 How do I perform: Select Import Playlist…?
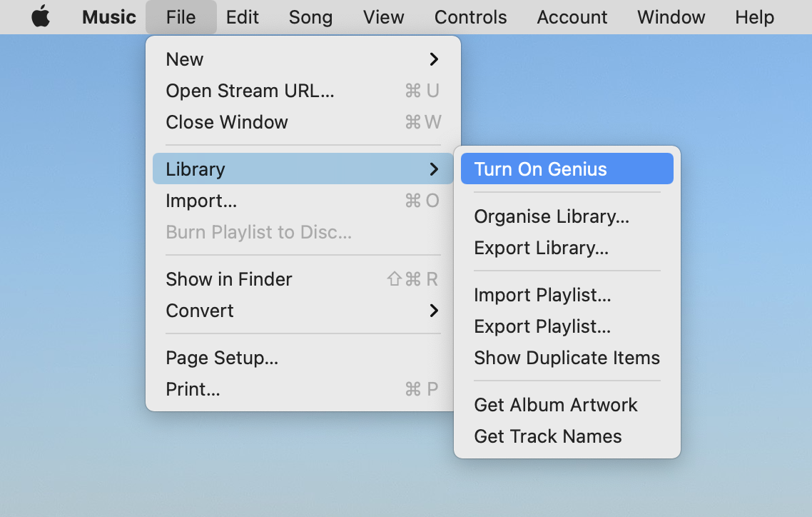567,295
